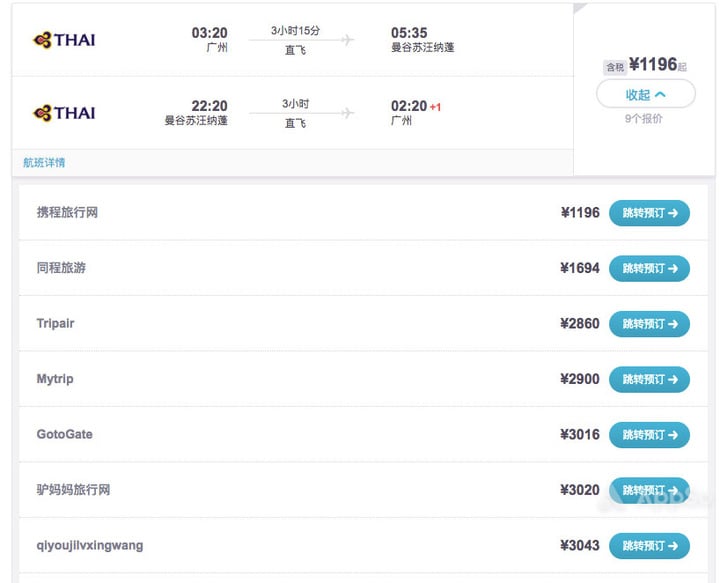Click the +1 next-day indicator
The image size is (720, 583).
coord(435,107)
